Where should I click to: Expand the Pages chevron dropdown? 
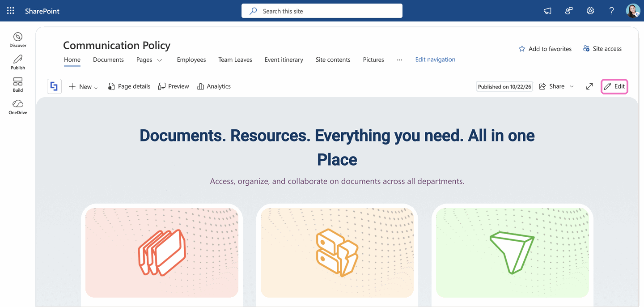click(x=160, y=60)
